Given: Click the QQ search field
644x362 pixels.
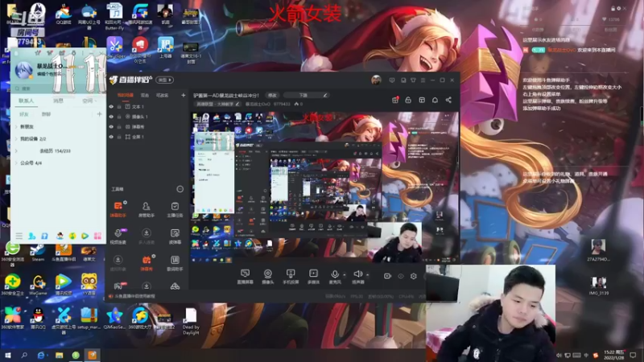Looking at the screenshot, I should coord(57,88).
